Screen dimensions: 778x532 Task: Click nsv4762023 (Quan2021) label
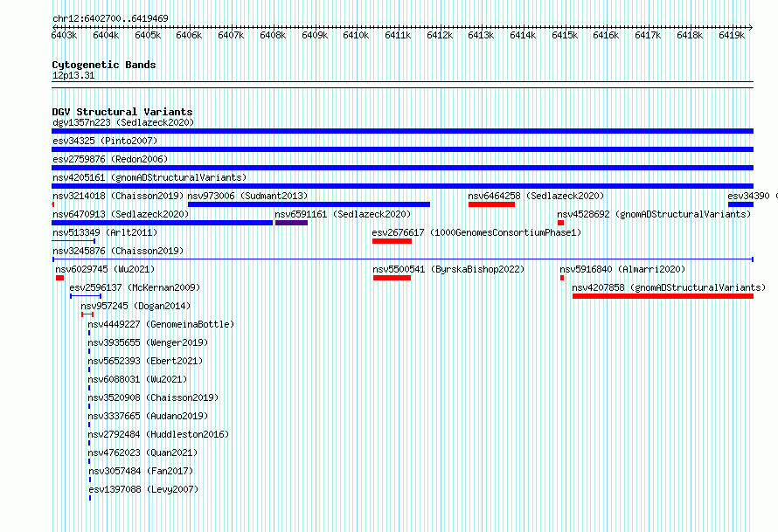tap(142, 453)
